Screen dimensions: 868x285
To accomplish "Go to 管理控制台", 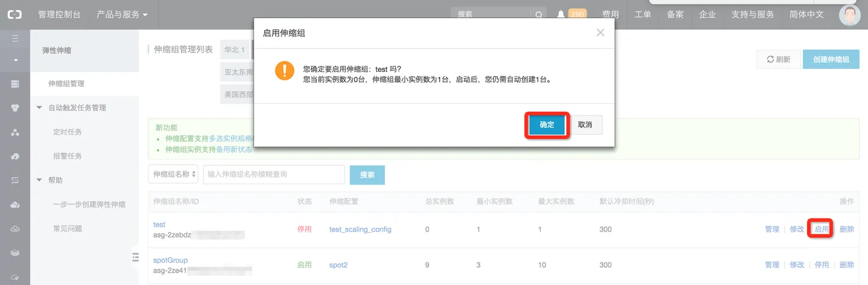I will click(x=59, y=14).
